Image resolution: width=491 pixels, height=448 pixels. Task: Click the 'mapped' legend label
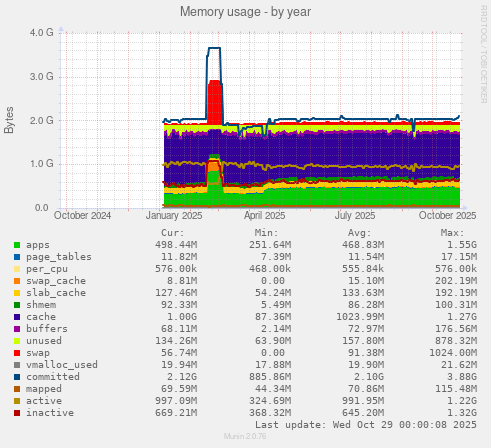click(x=44, y=389)
